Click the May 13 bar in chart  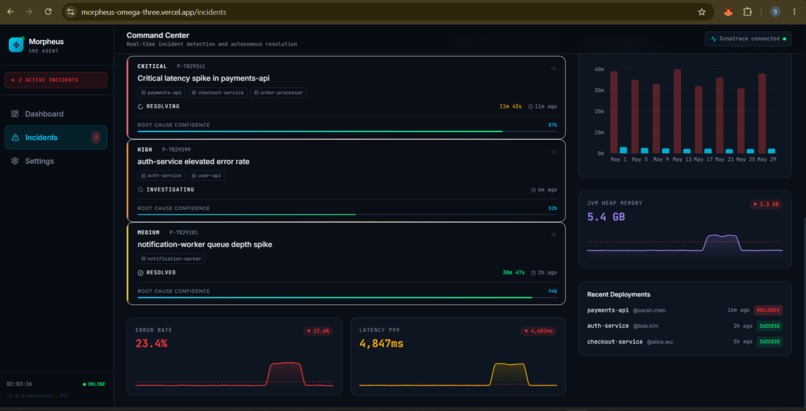677,111
